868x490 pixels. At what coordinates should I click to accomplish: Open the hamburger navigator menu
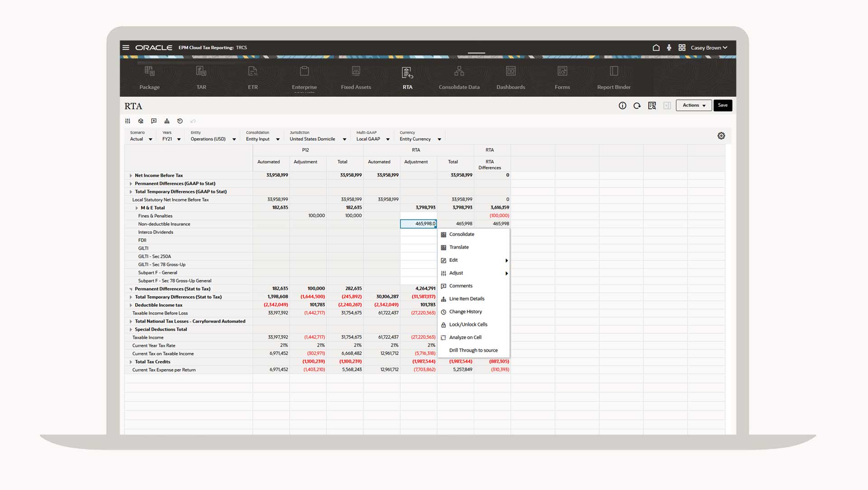(x=126, y=47)
